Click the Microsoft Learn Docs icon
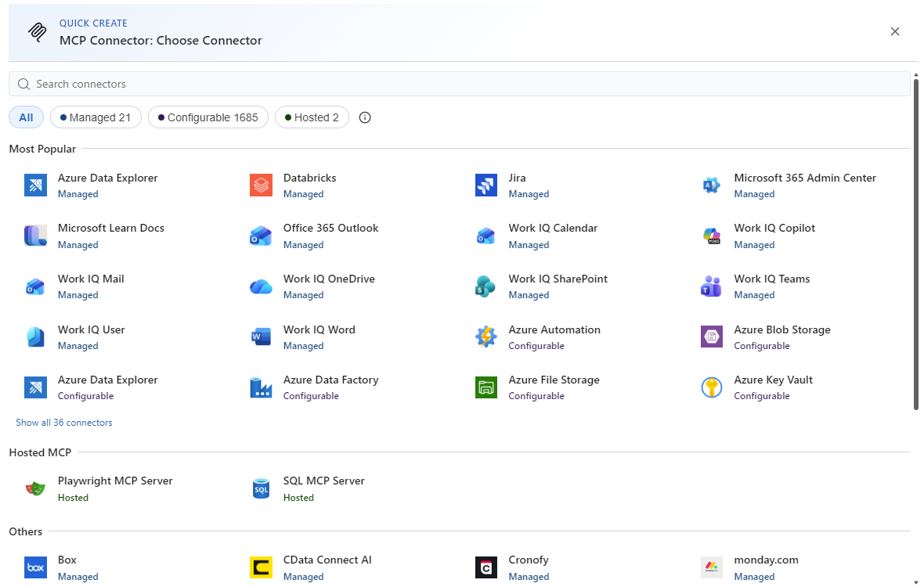Image resolution: width=924 pixels, height=587 pixels. coord(35,236)
